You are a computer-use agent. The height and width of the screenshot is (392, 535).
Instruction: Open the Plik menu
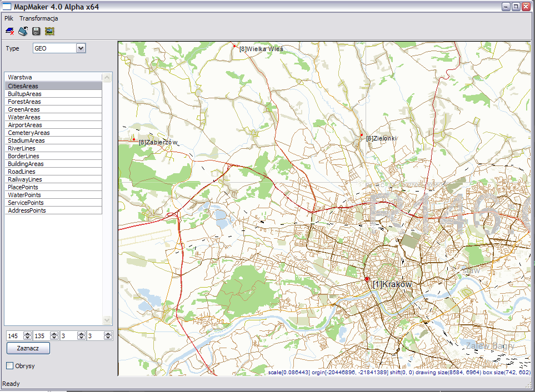pos(9,18)
